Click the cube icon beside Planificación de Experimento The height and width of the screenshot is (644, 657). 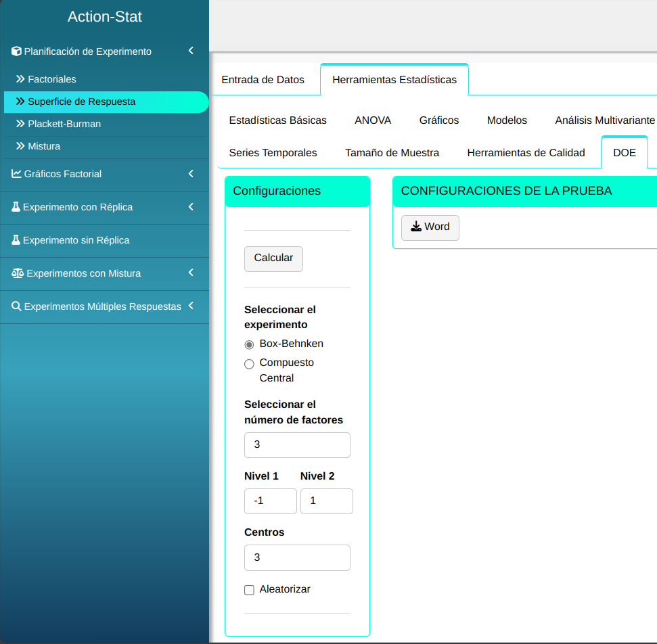click(x=17, y=51)
